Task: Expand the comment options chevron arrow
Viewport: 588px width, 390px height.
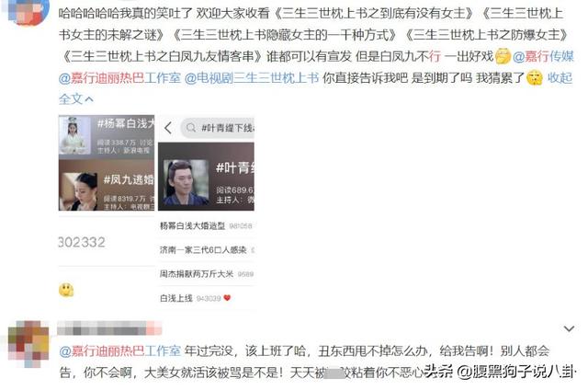Action: pos(569,329)
